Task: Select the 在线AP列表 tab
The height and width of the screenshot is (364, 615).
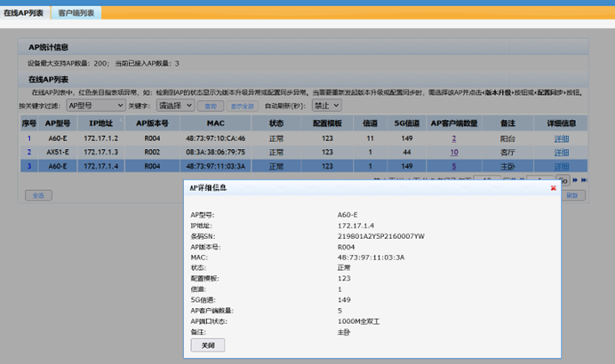Action: 23,13
